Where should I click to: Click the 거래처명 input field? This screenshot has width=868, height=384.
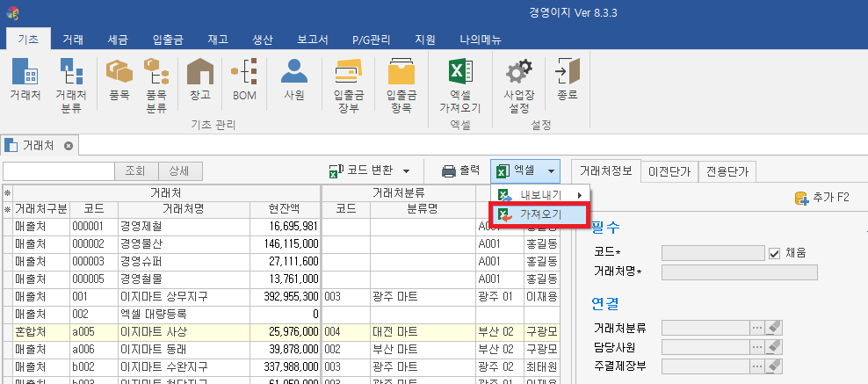[739, 272]
